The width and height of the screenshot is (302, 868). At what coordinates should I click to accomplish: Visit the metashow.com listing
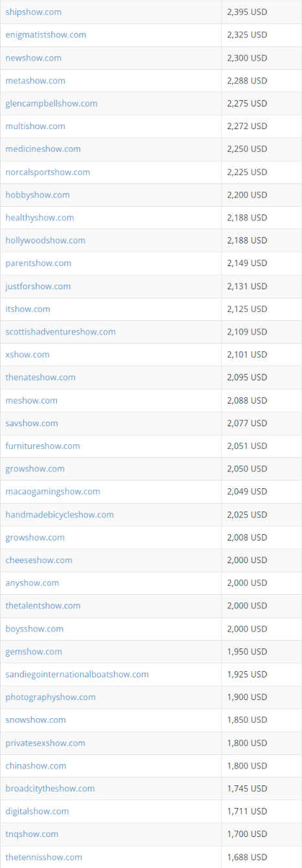pos(35,81)
